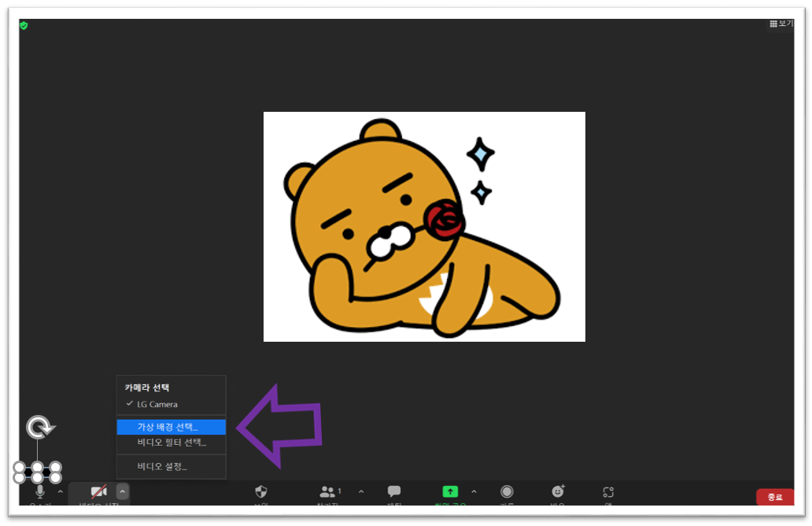Open 비디오 설정 from the menu
The image size is (812, 526).
(171, 466)
